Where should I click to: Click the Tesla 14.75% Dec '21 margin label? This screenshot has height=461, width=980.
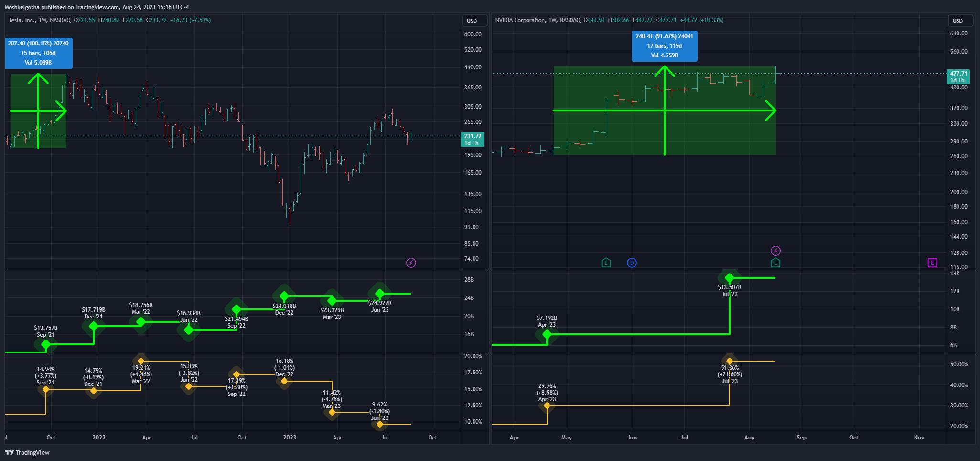click(93, 377)
